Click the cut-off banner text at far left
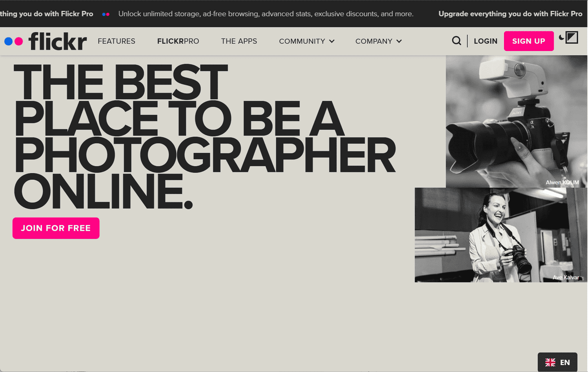 pyautogui.click(x=47, y=14)
